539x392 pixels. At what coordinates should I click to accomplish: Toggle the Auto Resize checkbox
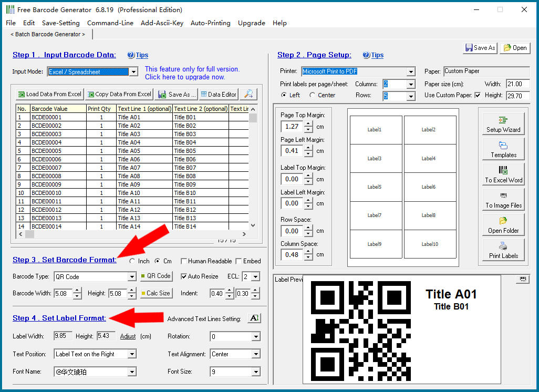(x=184, y=276)
